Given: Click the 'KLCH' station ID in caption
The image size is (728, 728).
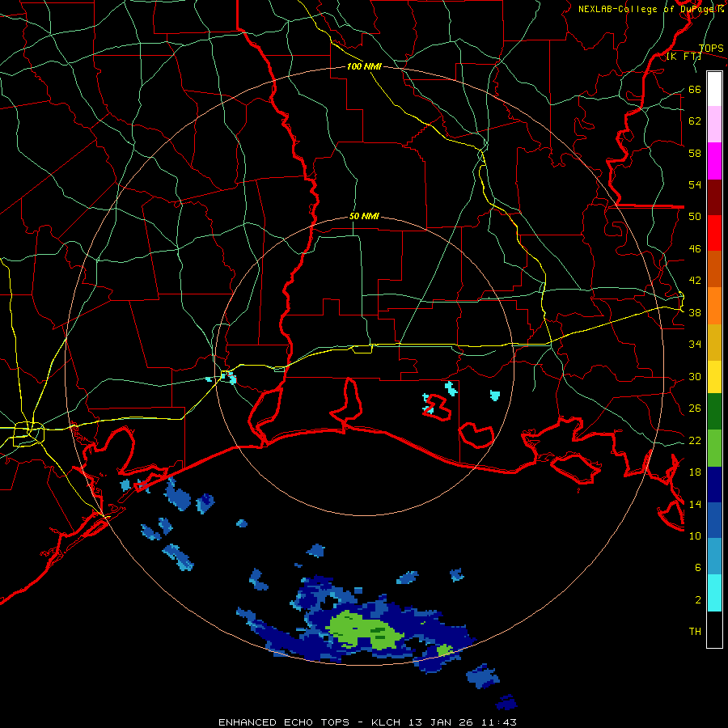Looking at the screenshot, I should pos(386,722).
